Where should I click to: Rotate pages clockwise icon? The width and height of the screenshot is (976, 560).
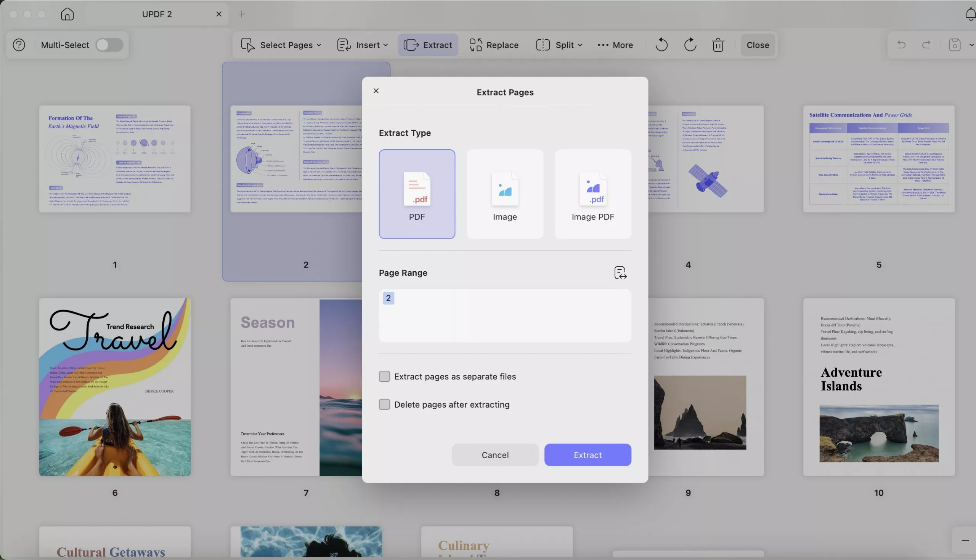[x=690, y=45]
